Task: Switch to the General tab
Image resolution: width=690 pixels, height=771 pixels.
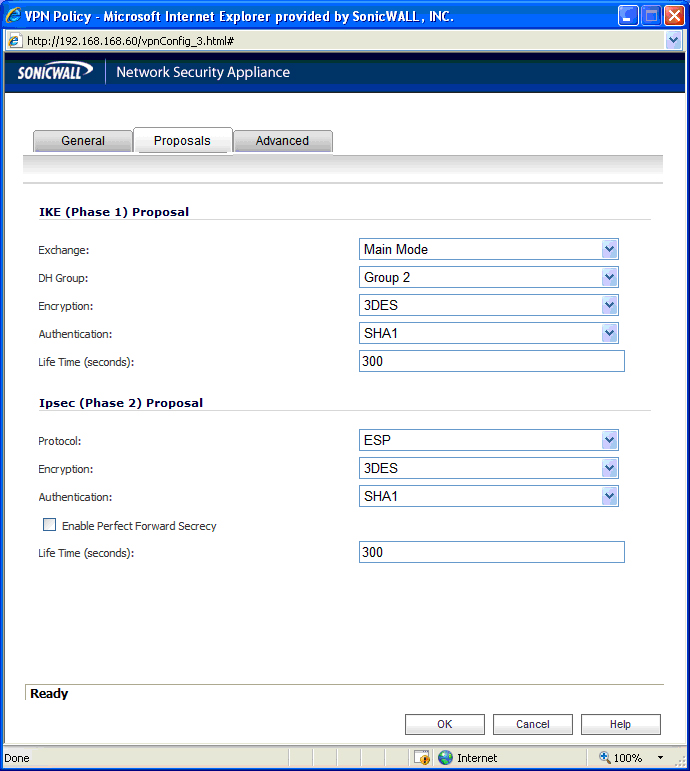Action: coord(83,141)
